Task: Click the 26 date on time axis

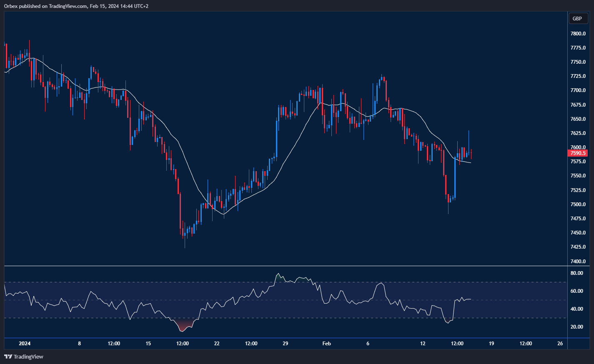Action: pyautogui.click(x=560, y=344)
